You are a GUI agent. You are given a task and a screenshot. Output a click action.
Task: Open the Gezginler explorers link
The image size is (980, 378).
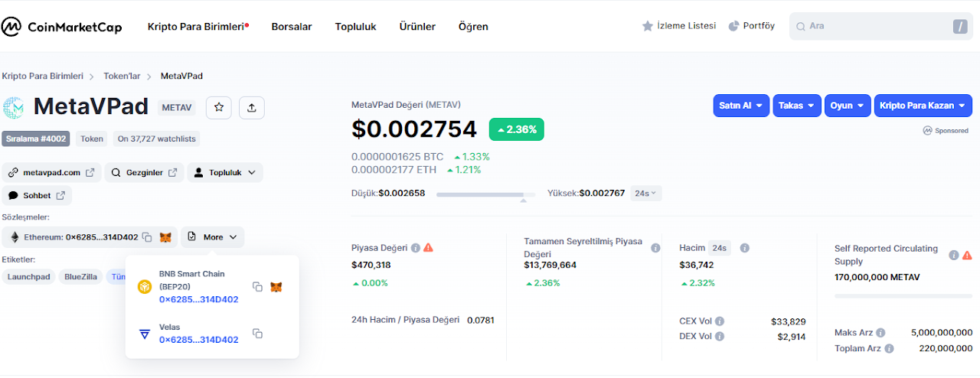[x=144, y=172]
